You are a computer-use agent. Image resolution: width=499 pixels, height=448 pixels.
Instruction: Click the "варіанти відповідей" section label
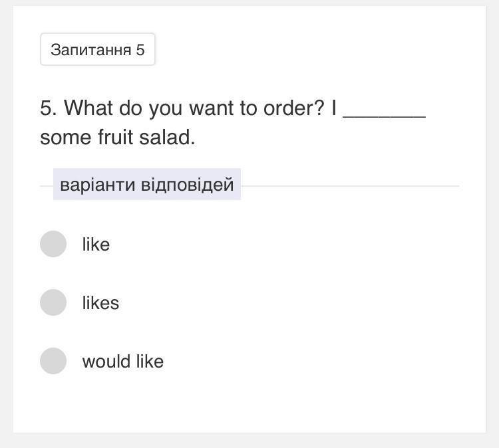click(147, 184)
